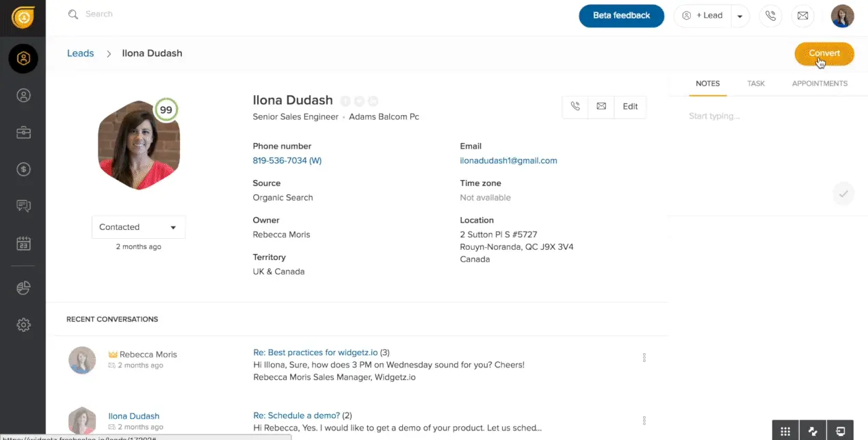Viewport: 868px width, 440px height.
Task: Switch to the TASK tab
Action: (x=755, y=83)
